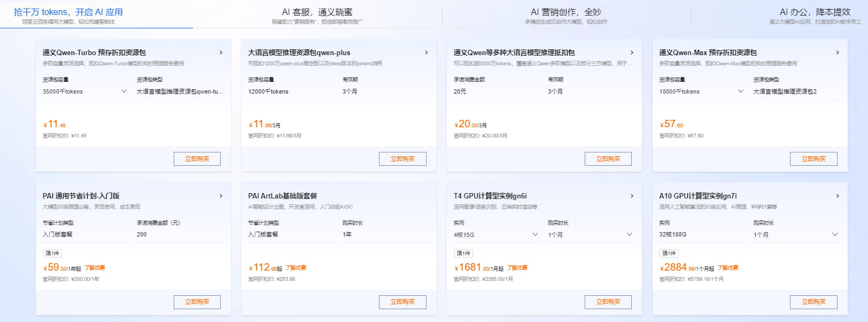Expand the 1个月 duration dropdown for T4 GPU
Viewport: 868px width, 322px height.
591,235
